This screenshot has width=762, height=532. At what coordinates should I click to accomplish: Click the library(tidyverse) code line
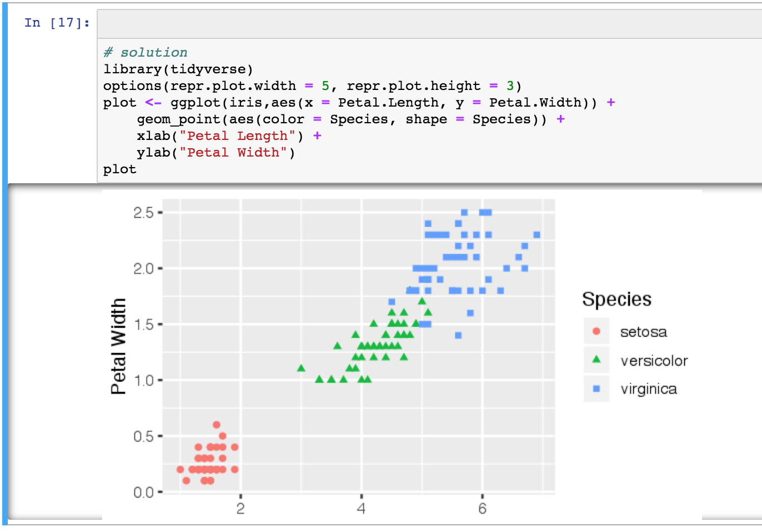point(178,69)
